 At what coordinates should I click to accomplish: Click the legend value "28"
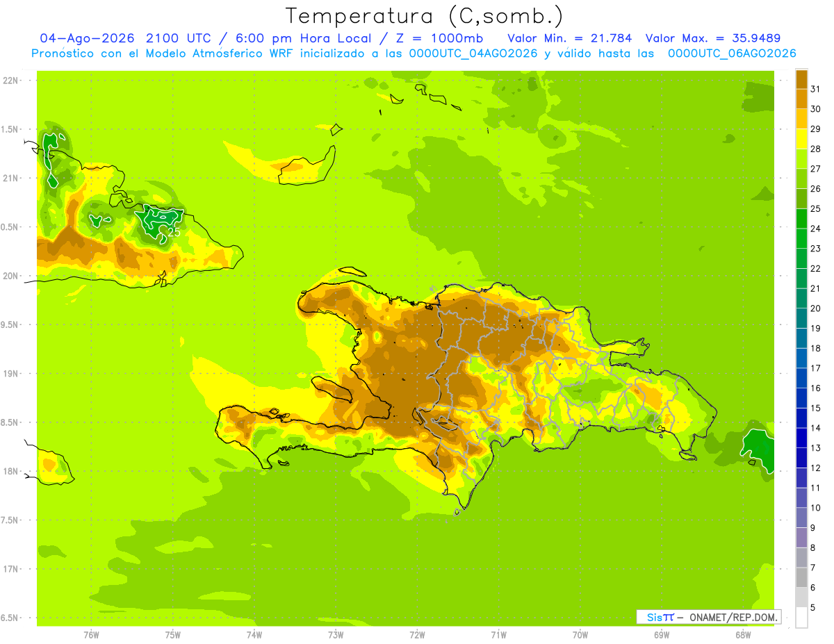point(816,149)
